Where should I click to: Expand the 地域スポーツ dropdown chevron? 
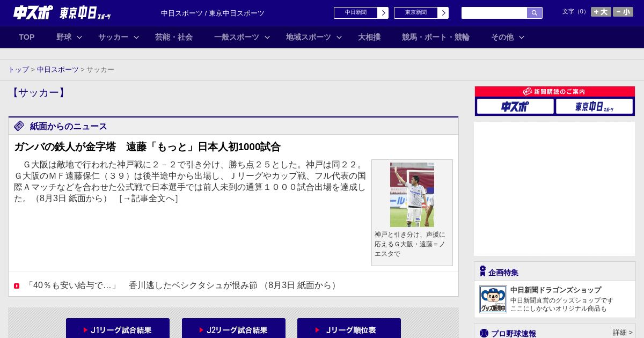point(339,38)
